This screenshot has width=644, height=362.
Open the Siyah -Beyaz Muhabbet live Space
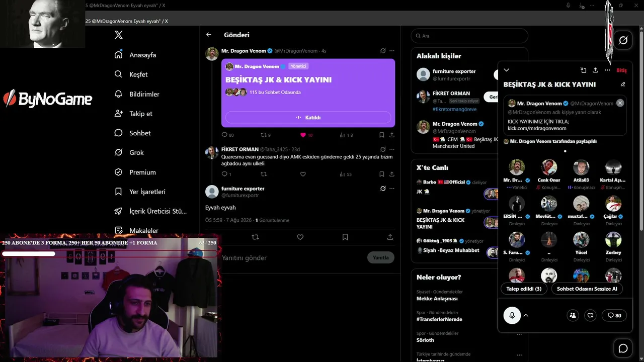[448, 250]
